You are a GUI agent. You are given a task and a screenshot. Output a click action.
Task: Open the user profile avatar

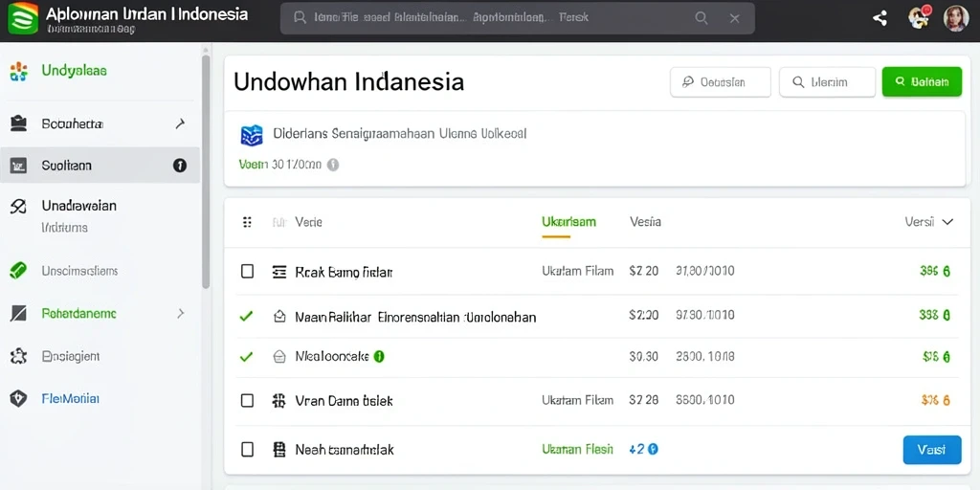pos(956,18)
